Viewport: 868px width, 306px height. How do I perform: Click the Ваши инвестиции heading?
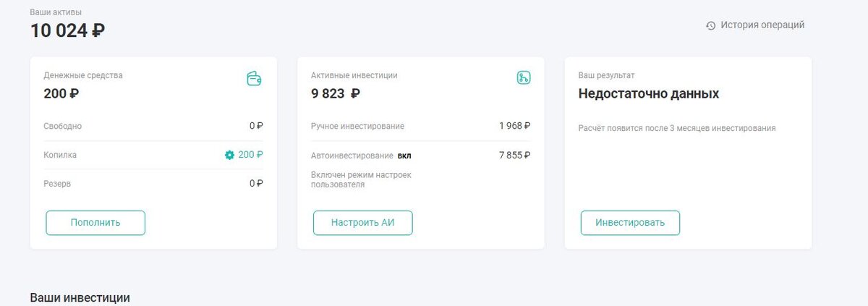click(x=80, y=297)
